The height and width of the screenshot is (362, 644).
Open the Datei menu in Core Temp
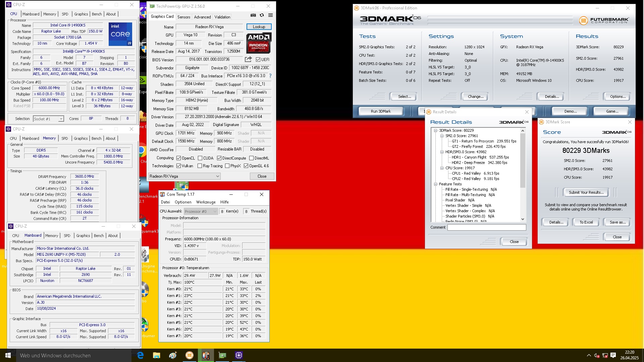[165, 202]
